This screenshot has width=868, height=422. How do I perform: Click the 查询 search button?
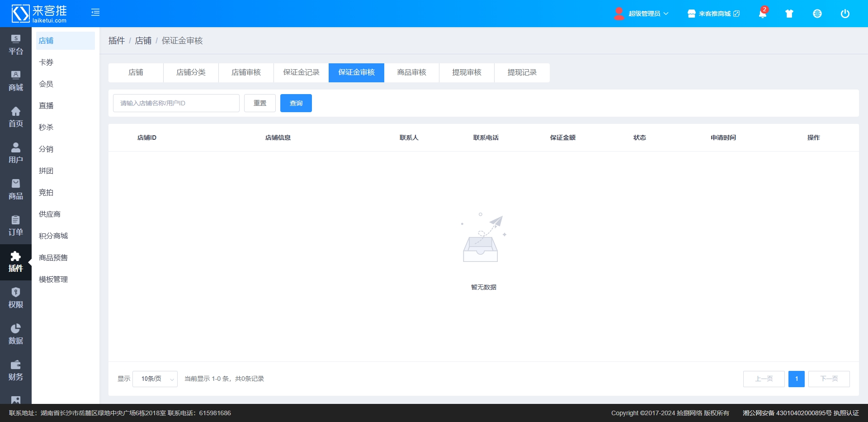296,103
